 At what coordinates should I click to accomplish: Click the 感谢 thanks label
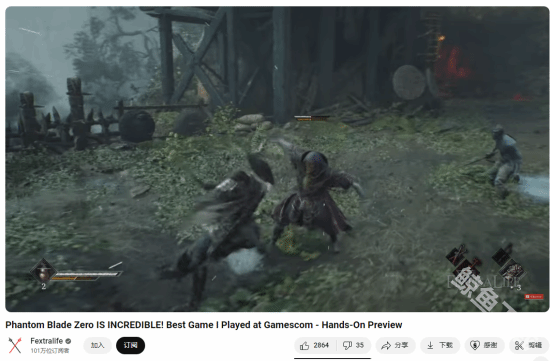click(490, 346)
